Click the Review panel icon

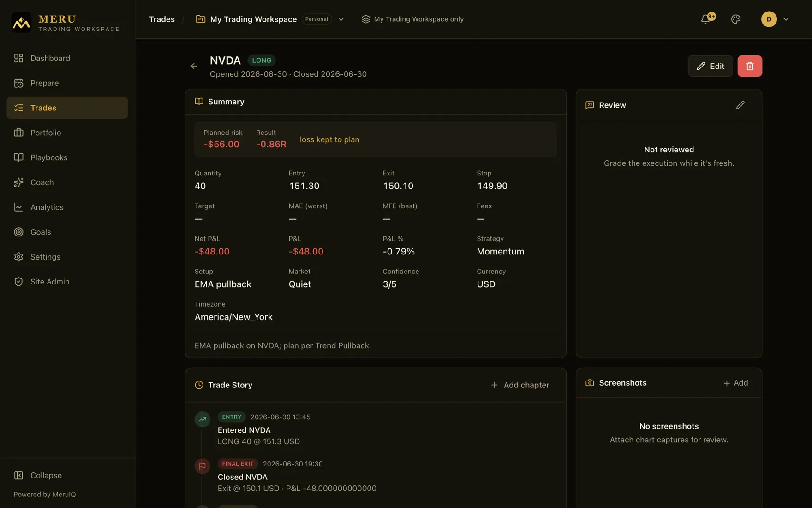(590, 105)
